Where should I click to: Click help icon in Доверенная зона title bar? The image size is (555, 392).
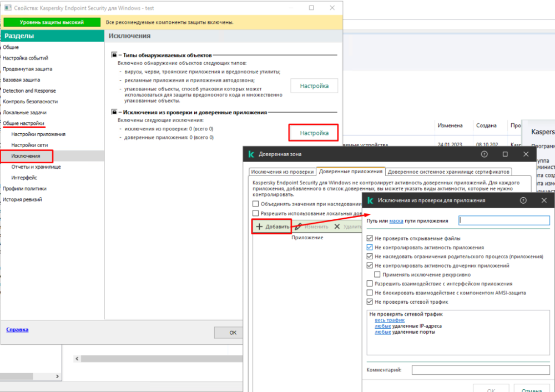(x=484, y=154)
